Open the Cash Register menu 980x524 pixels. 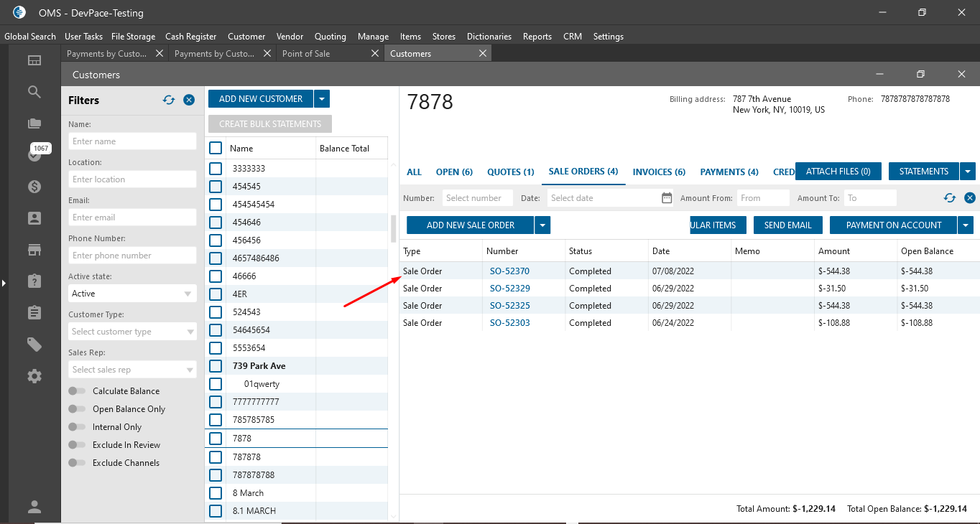[190, 37]
